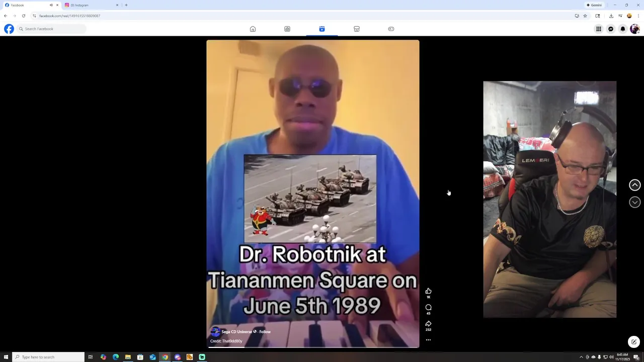Bookmark this page with the star
The width and height of the screenshot is (644, 362).
[x=585, y=16]
